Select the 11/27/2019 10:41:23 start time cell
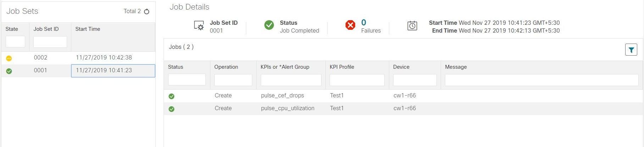This screenshot has width=644, height=147. coord(113,70)
